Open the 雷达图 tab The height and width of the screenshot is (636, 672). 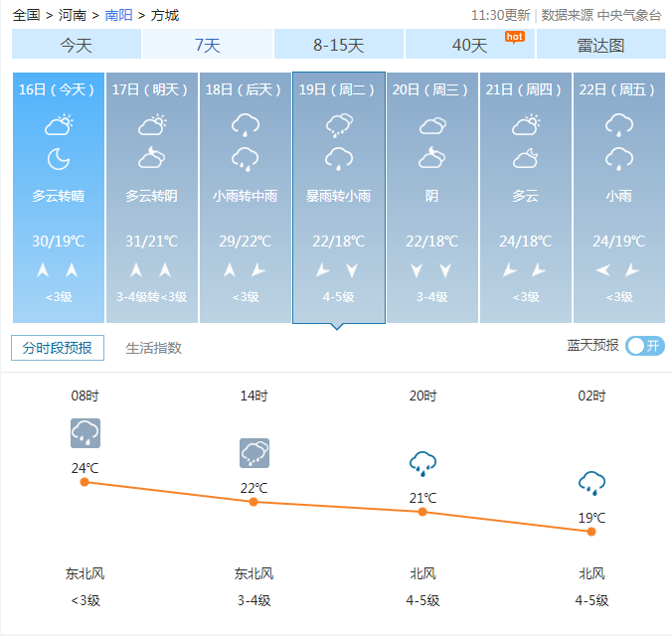point(600,45)
